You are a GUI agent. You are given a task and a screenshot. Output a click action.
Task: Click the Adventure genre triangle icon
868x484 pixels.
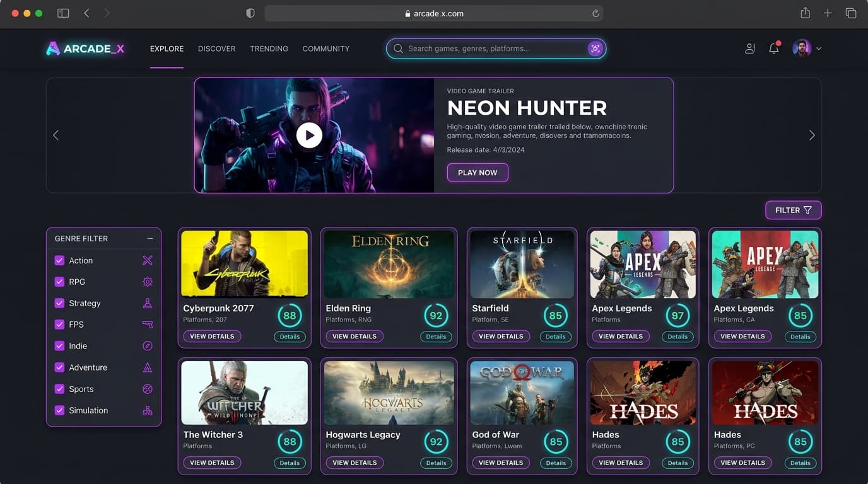coord(148,367)
